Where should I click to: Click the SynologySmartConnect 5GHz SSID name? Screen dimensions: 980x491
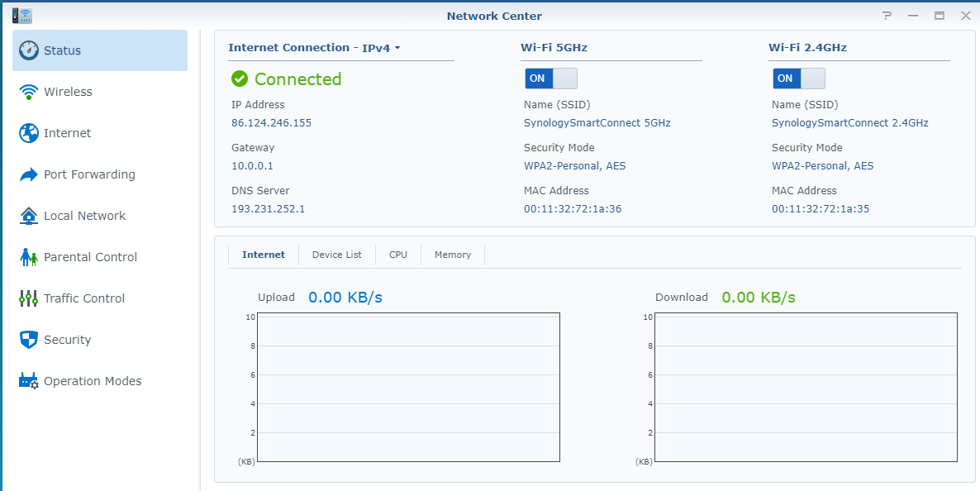click(x=597, y=123)
